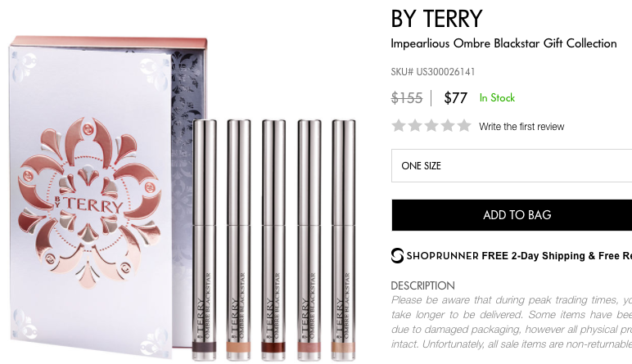Open the ONE SIZE dropdown

[512, 165]
